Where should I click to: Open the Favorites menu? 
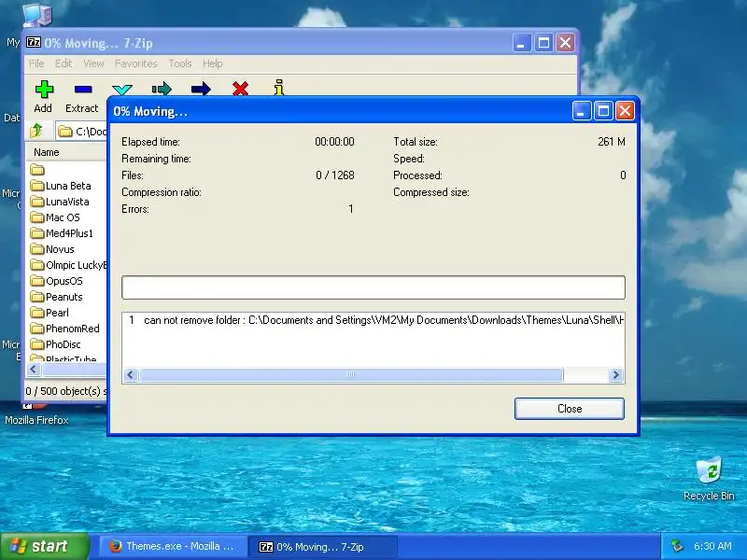[135, 63]
